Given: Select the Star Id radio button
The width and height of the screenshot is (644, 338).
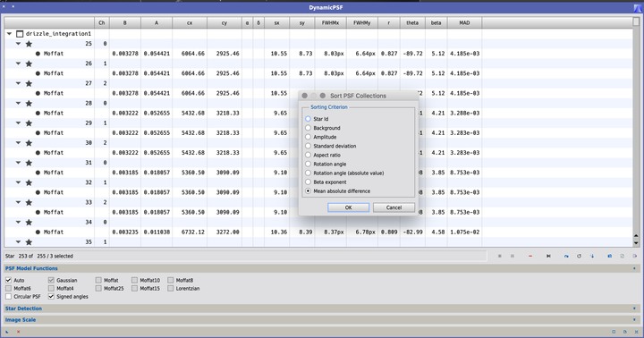Looking at the screenshot, I should pyautogui.click(x=308, y=119).
